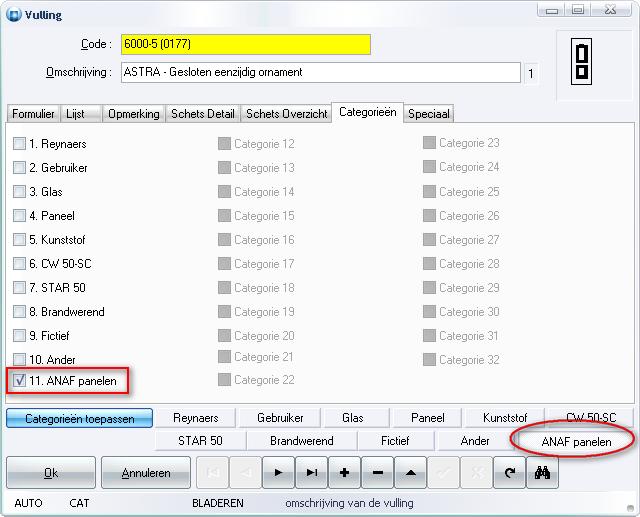Click into the Omschrijving text field
The image size is (640, 517).
point(321,73)
